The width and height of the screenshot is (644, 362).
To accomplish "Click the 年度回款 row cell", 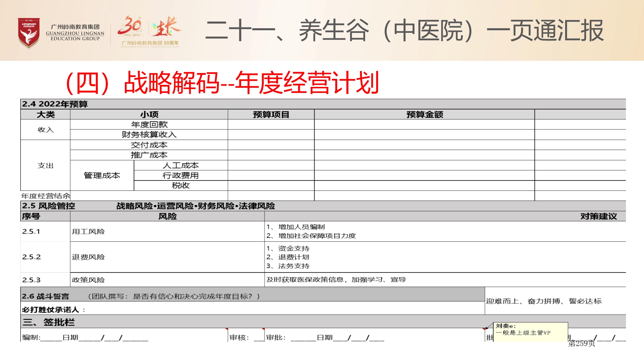I will click(x=149, y=125).
